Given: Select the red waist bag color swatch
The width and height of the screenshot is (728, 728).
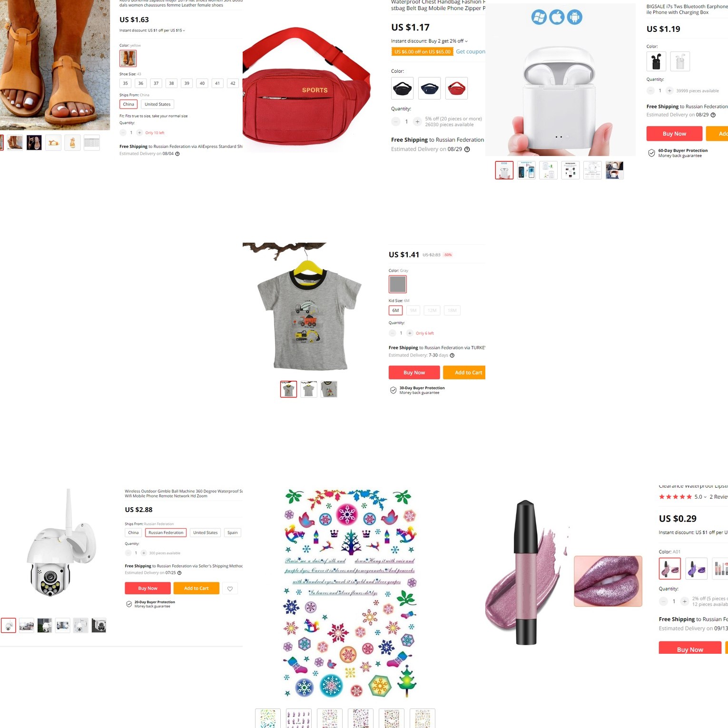Looking at the screenshot, I should tap(456, 88).
